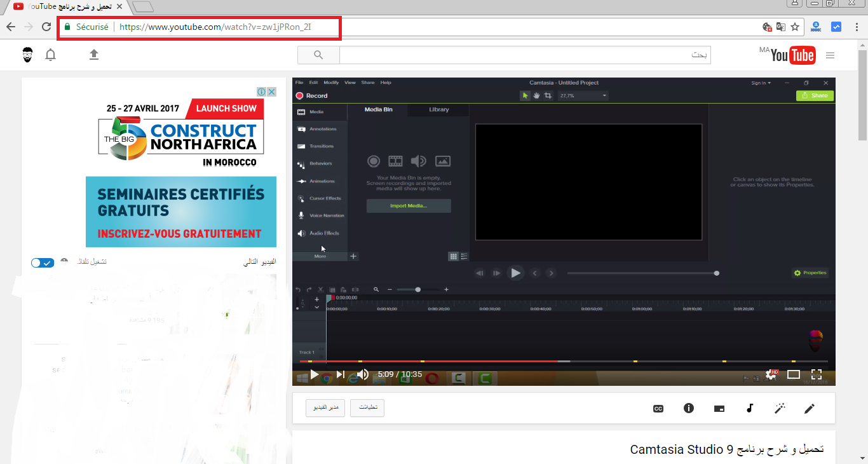Click the Sign In dropdown in the video

pyautogui.click(x=761, y=83)
